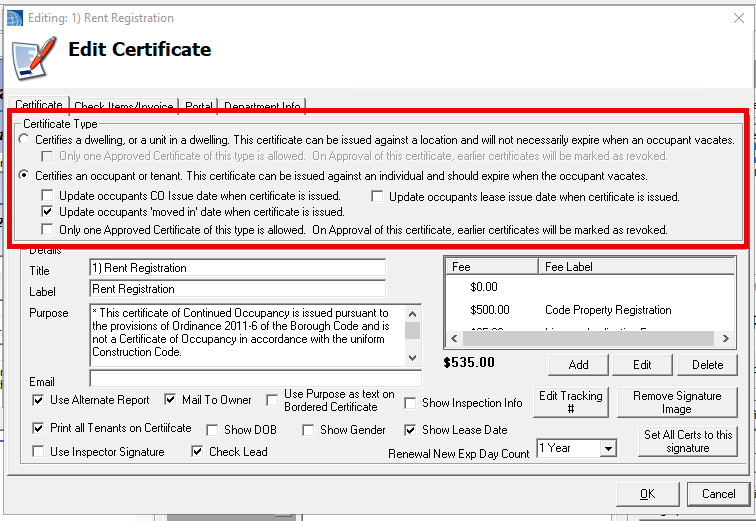Click the Edit Tracking # button
The height and width of the screenshot is (521, 756).
tap(570, 402)
